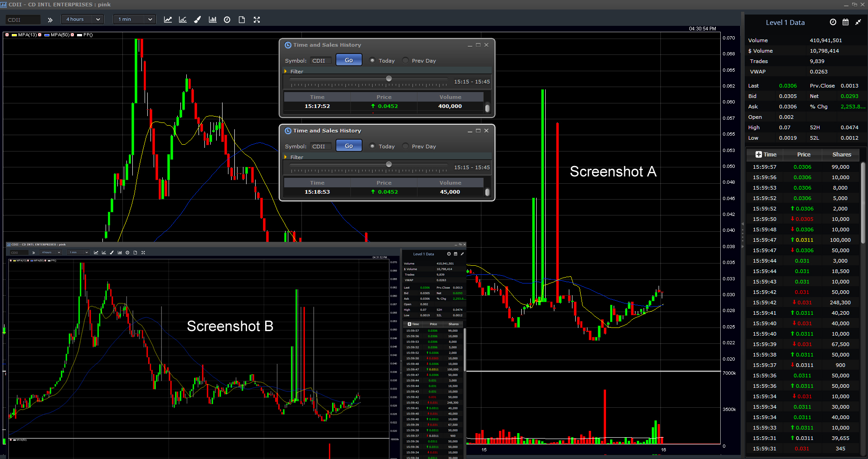Click Volume header in lower Time and Sales
Screen dimensions: 868x459
pos(450,183)
